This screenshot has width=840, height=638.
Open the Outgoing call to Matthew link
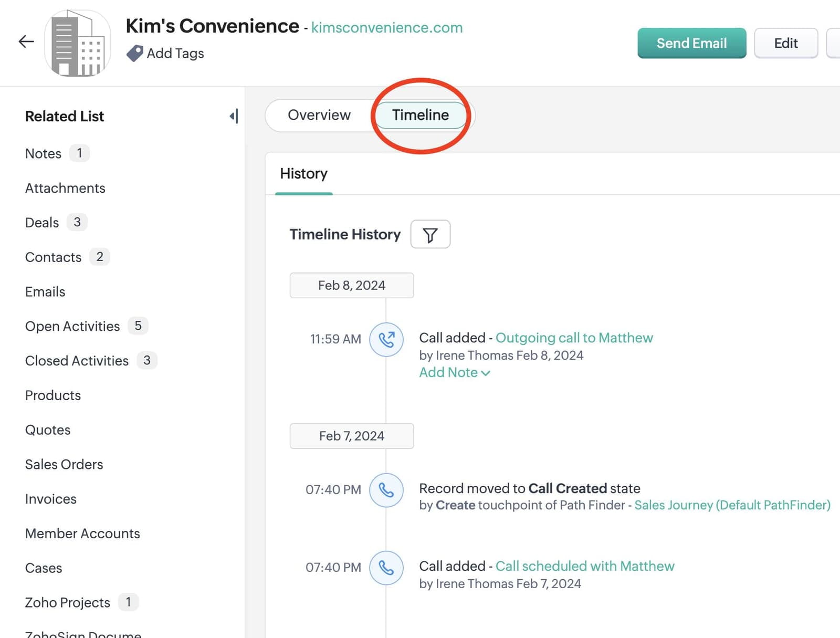point(574,338)
